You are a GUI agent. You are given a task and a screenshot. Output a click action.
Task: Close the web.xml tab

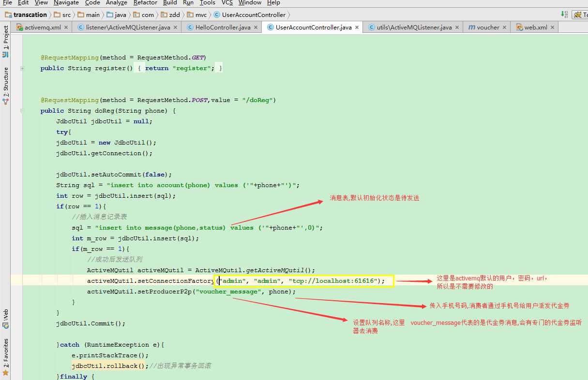click(x=553, y=28)
